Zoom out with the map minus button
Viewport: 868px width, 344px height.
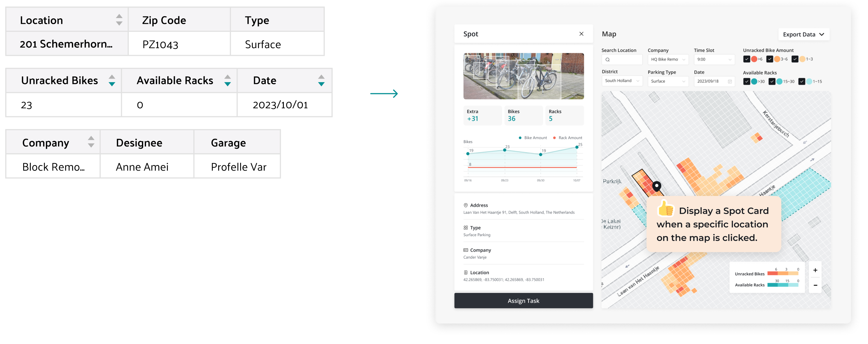815,285
